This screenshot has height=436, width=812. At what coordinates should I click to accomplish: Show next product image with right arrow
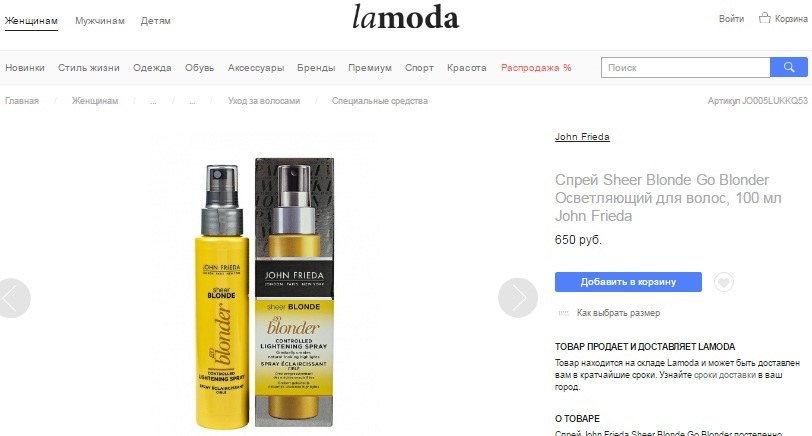518,298
